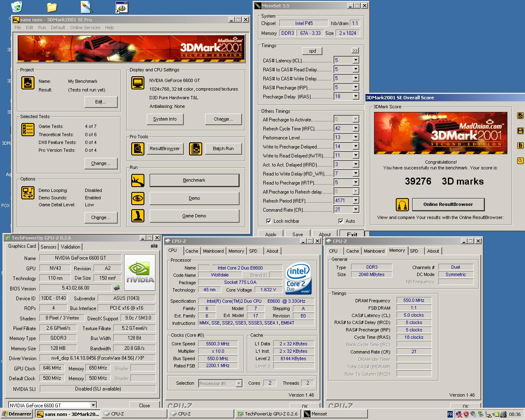525x420 pixels.
Task: Click the Selected Tests checklist icon
Action: (x=28, y=130)
